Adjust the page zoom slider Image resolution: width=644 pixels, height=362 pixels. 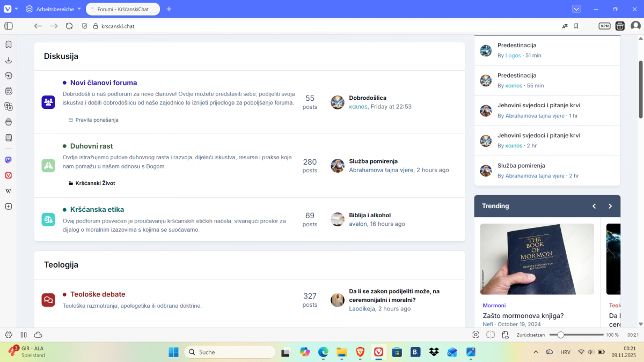point(561,335)
